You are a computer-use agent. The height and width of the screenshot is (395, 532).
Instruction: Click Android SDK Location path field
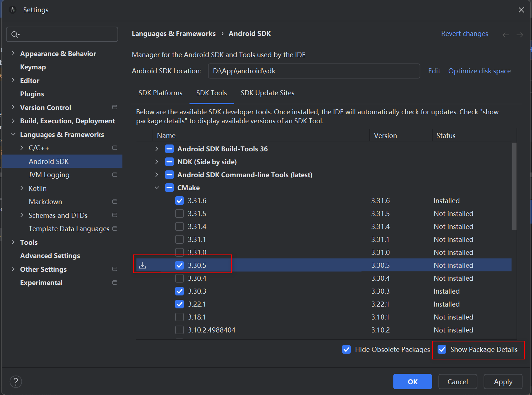pos(314,71)
